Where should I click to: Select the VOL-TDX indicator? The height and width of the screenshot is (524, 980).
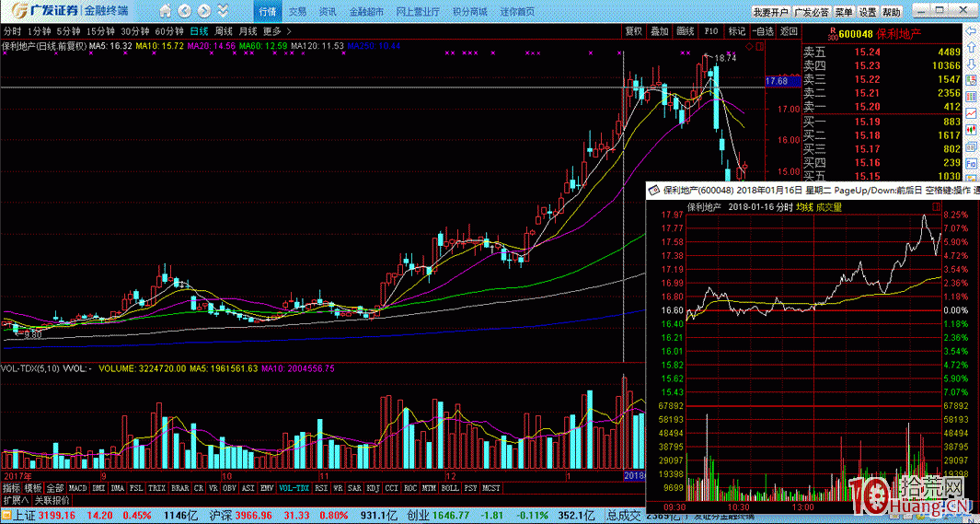[x=294, y=488]
